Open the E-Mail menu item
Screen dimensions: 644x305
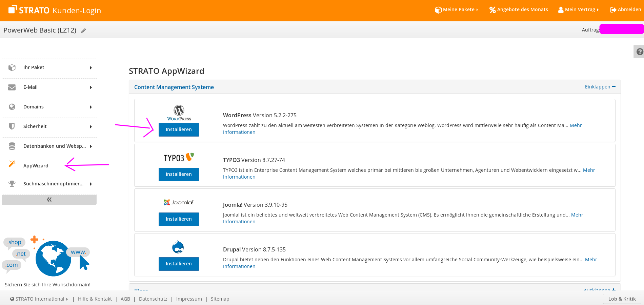coord(49,87)
